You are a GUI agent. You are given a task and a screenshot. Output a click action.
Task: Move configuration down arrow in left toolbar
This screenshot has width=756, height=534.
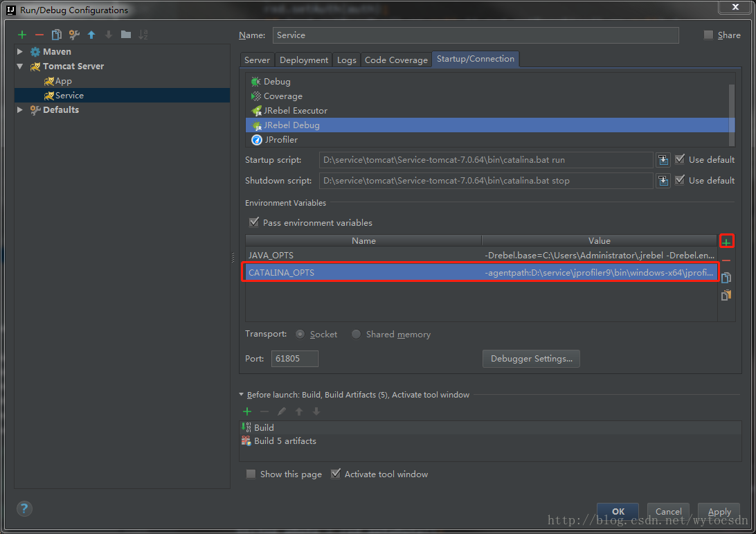click(109, 35)
